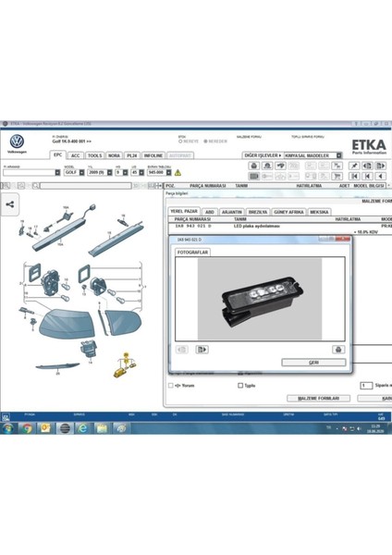This screenshot has width=392, height=555.
Task: Select the BREZİLYA market tab
Action: 258,212
